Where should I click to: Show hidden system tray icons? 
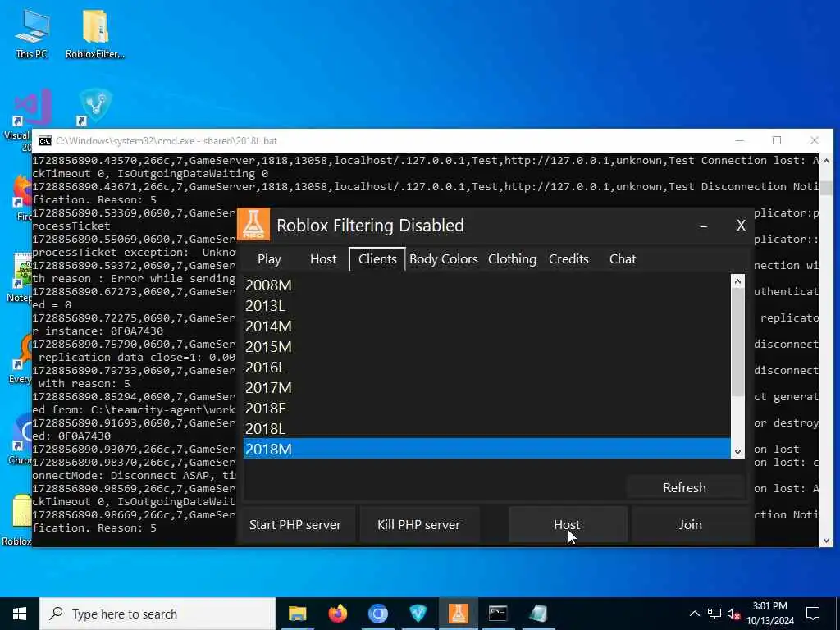[x=694, y=614]
